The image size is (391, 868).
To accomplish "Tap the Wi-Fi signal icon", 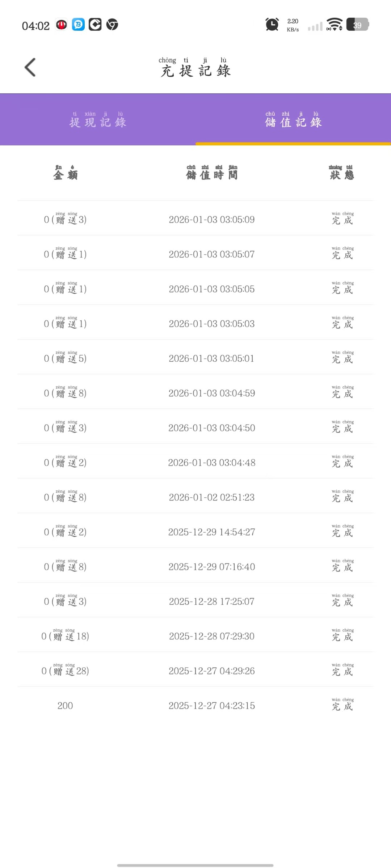I will (334, 25).
